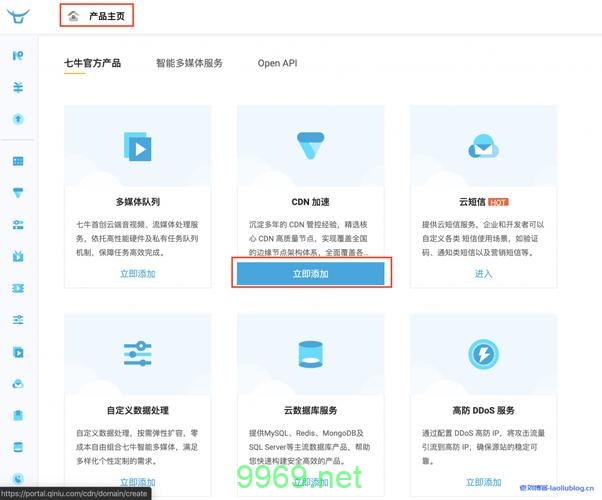This screenshot has width=602, height=500.
Task: Open the sidebar sliders settings icon
Action: pos(18,320)
